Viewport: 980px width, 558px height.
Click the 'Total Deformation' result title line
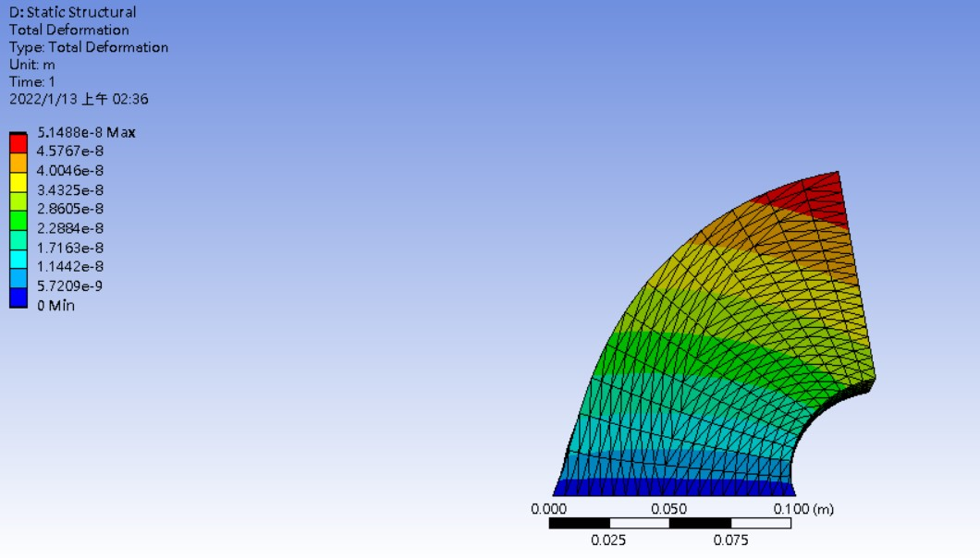[x=68, y=30]
